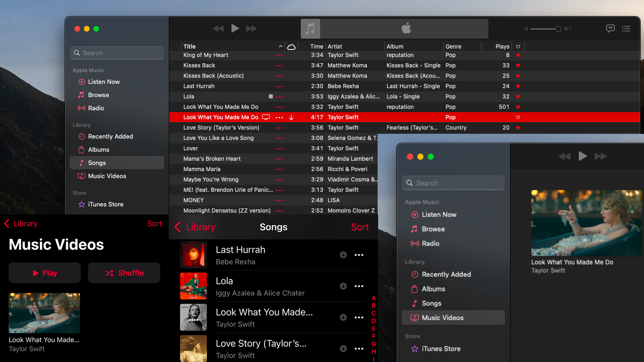644x362 pixels.
Task: Click play in the back Music window toolbar
Action: pyautogui.click(x=235, y=28)
